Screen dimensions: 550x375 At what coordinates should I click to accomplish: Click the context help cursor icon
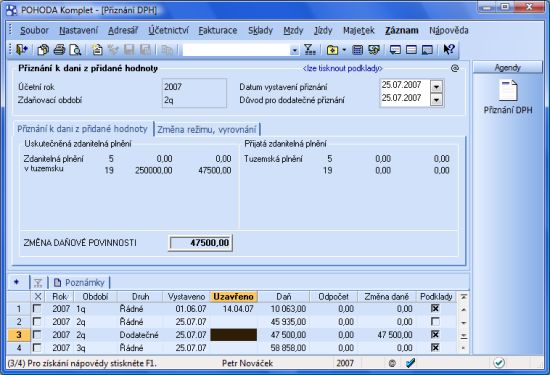click(x=449, y=49)
